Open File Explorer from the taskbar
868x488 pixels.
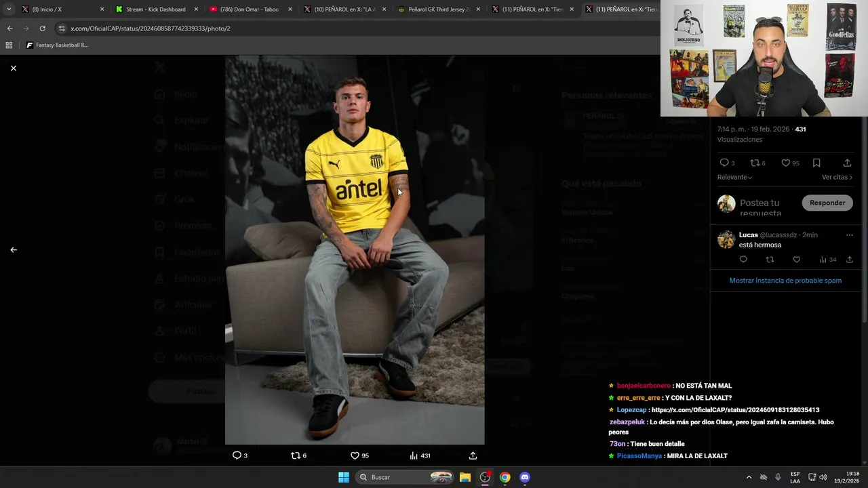pyautogui.click(x=465, y=477)
